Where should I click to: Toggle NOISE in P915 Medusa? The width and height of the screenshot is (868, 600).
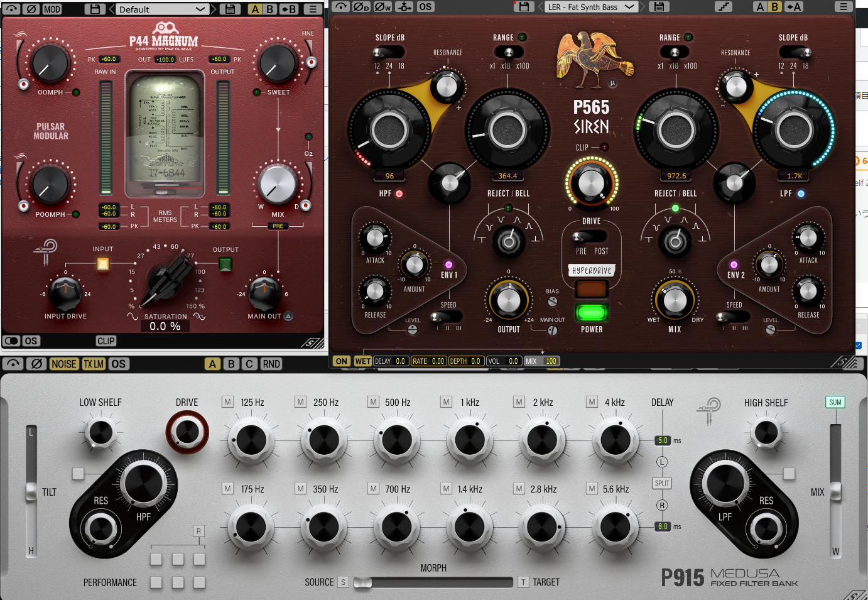tap(63, 364)
